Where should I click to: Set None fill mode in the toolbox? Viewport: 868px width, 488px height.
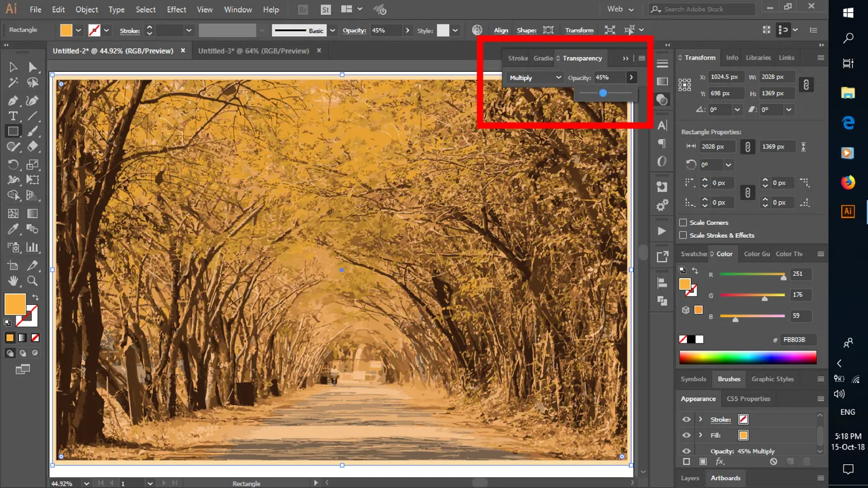pyautogui.click(x=35, y=338)
